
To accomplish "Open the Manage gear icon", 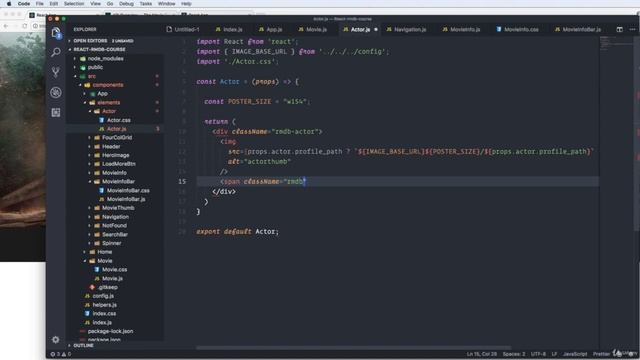I will (56, 339).
